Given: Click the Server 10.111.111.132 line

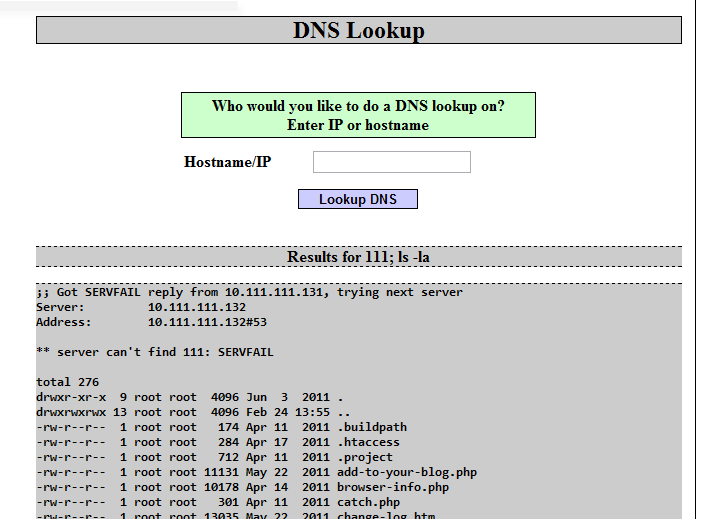Looking at the screenshot, I should (141, 307).
